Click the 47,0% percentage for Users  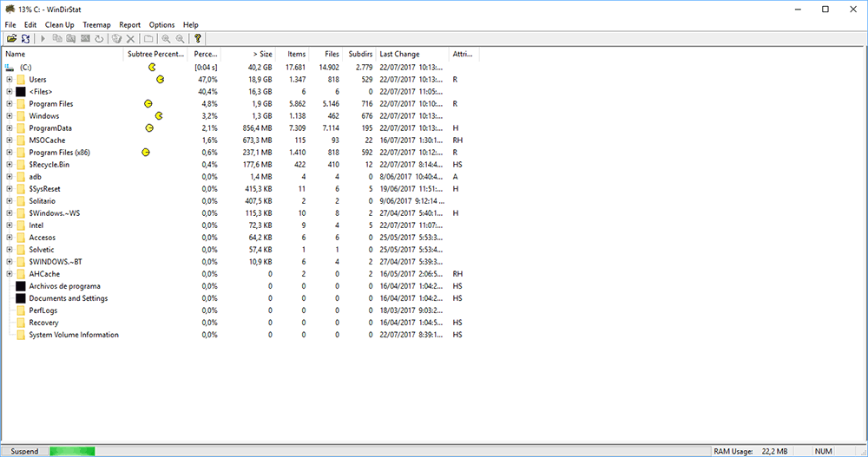pos(207,80)
